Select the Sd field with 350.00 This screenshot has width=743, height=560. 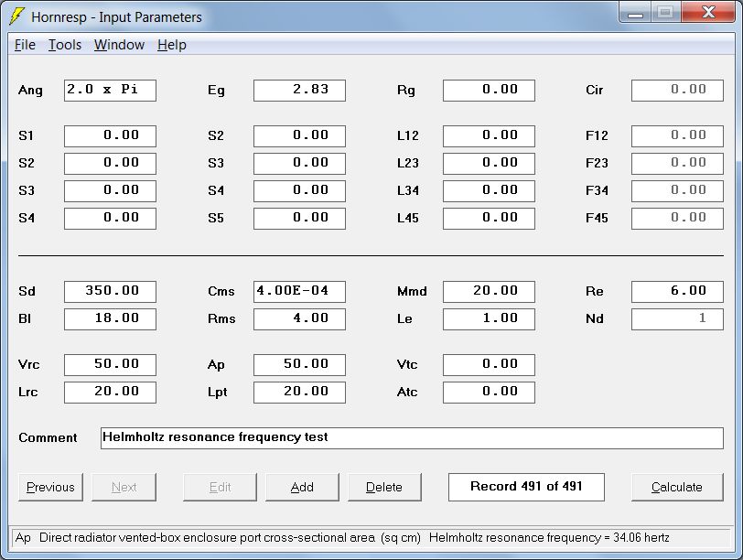click(110, 292)
